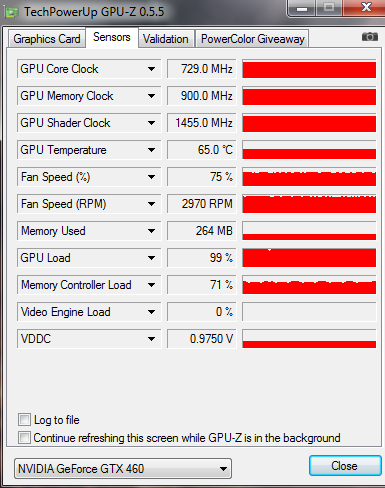
Task: Minimize the GPU-Z window
Action: pos(302,8)
